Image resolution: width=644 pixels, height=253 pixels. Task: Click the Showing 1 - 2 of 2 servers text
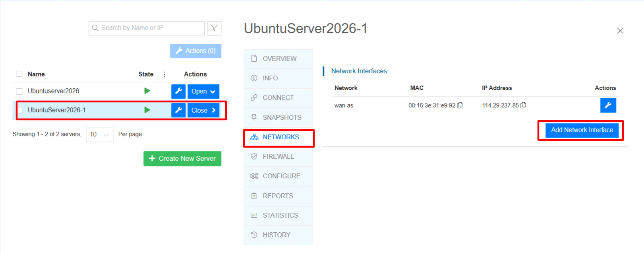(x=47, y=134)
